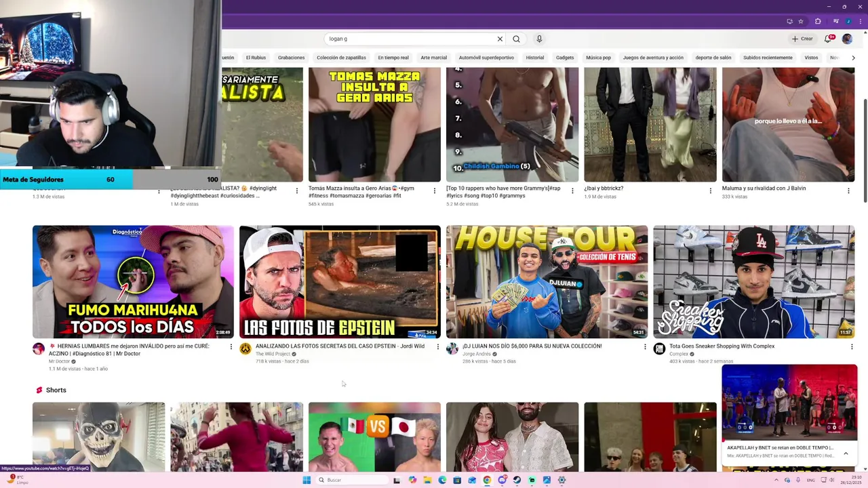
Task: Click the Windows taskbar Buscar search box
Action: tap(352, 480)
